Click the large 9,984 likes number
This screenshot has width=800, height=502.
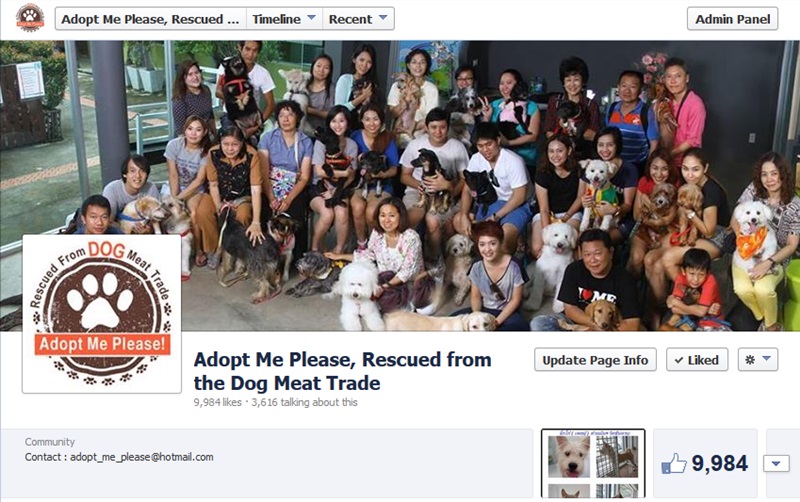(x=720, y=464)
